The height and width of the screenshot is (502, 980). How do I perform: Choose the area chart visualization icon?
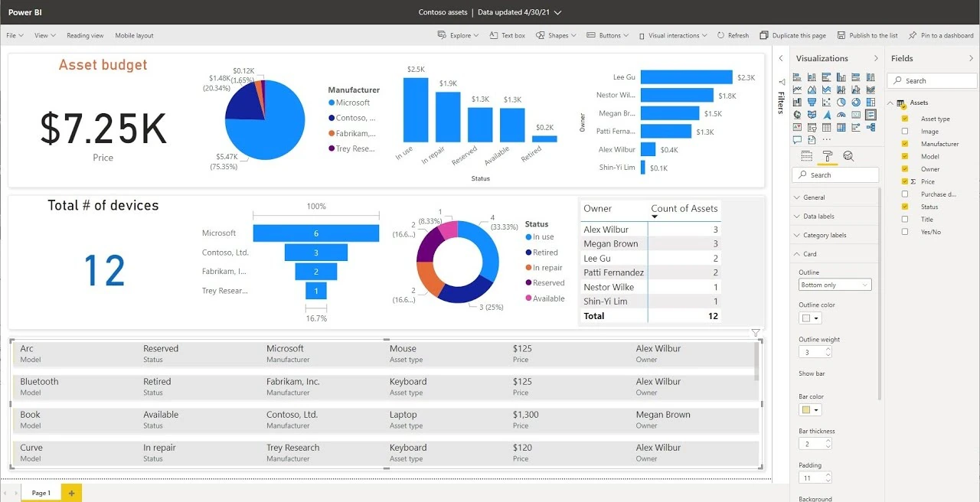click(x=812, y=90)
